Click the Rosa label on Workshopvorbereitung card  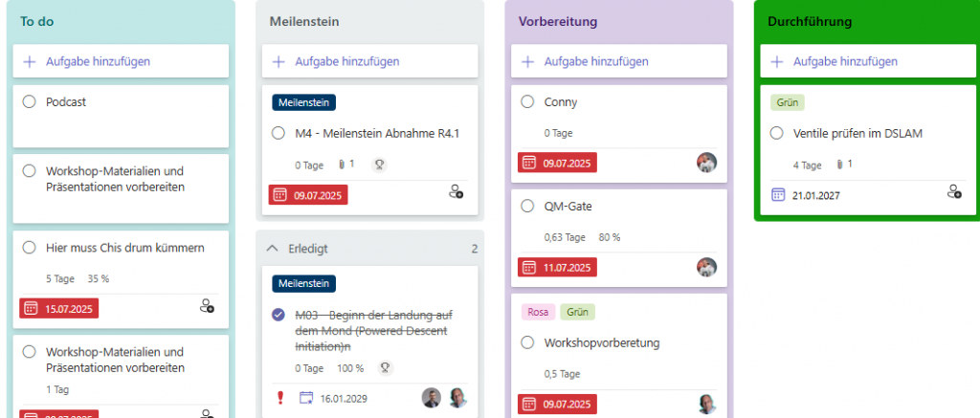tap(537, 312)
